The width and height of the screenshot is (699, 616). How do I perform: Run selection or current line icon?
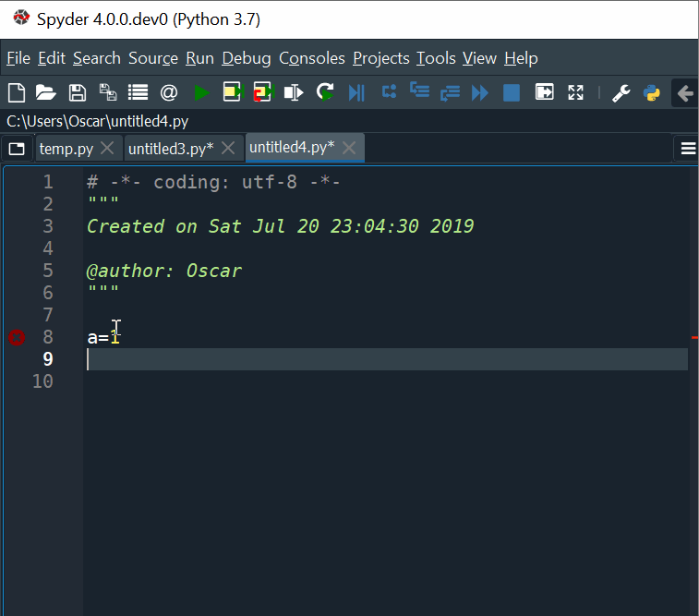(x=294, y=92)
